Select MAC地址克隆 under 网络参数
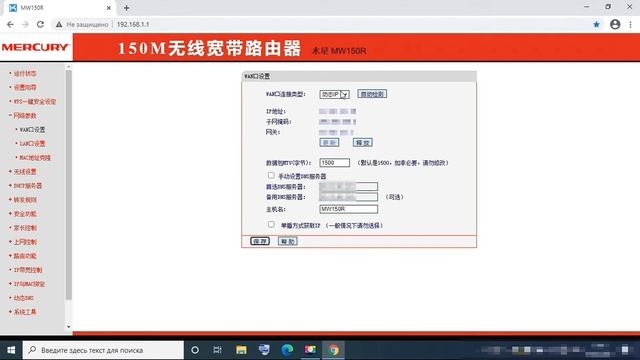 point(35,158)
